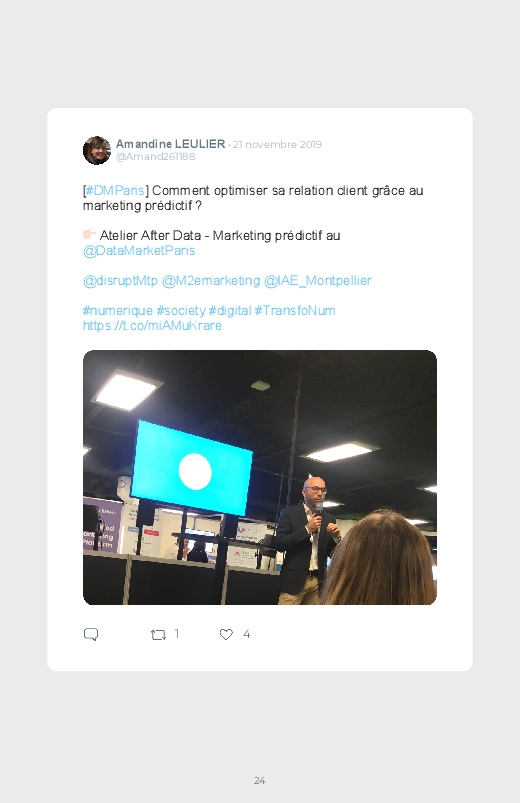The height and width of the screenshot is (803, 520).
Task: Click the retweet arrows icon
Action: (x=158, y=635)
